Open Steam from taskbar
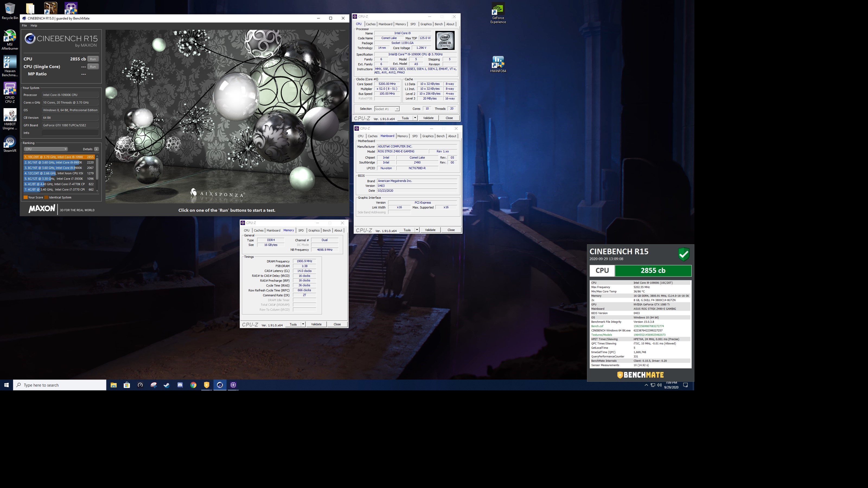The height and width of the screenshot is (488, 868). coord(167,385)
